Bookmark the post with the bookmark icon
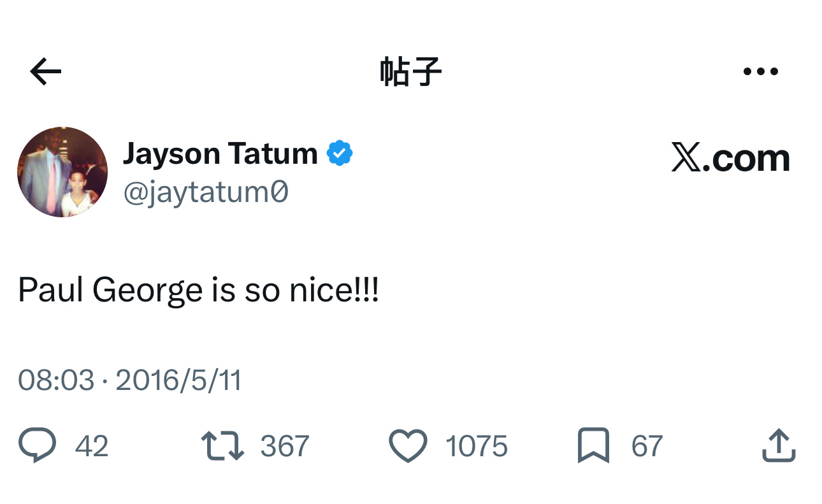This screenshot has width=822, height=504. (x=593, y=445)
